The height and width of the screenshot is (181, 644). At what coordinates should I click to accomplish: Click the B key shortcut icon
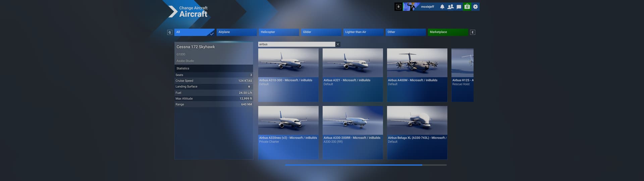pyautogui.click(x=398, y=7)
